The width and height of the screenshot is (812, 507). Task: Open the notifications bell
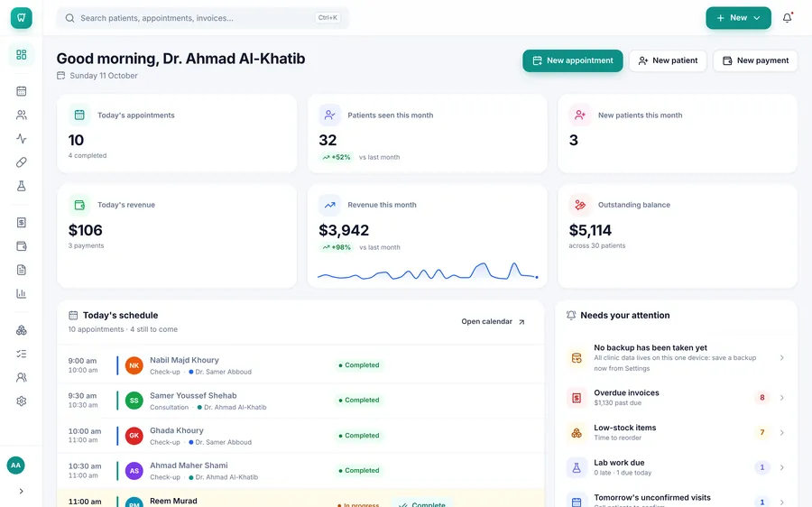click(x=787, y=18)
